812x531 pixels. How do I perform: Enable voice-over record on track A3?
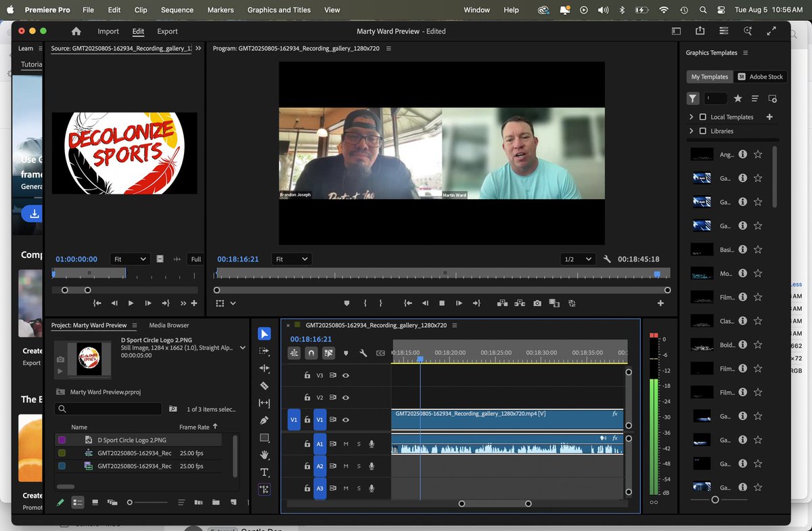click(x=371, y=488)
